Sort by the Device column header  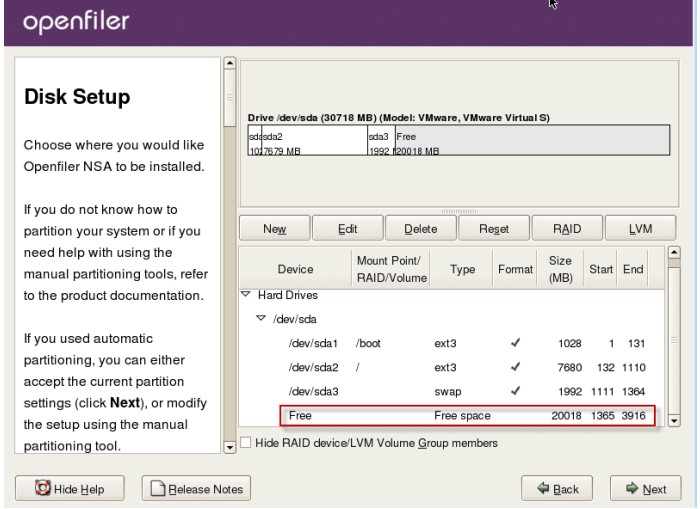coord(296,269)
